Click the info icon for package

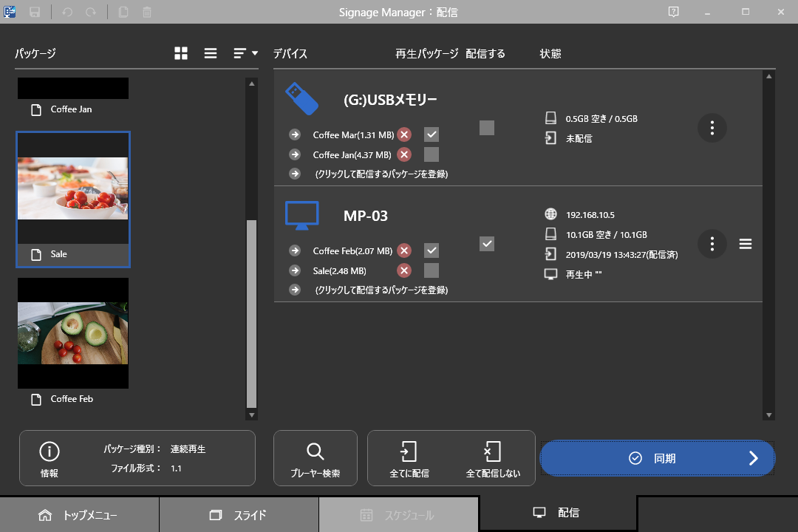pyautogui.click(x=50, y=451)
